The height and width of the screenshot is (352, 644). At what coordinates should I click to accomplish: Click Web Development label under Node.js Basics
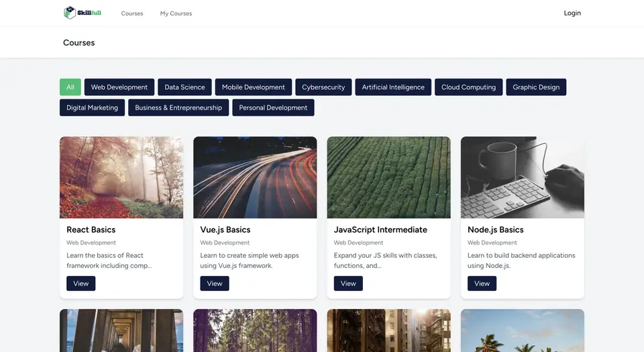(x=492, y=243)
